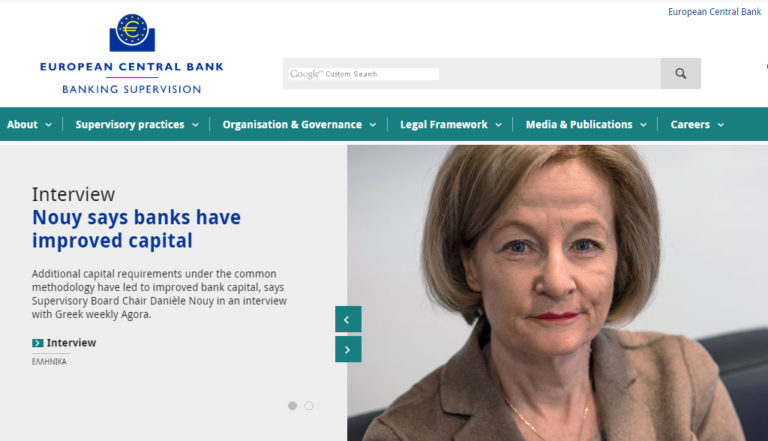Expand the Careers dropdown chevron
This screenshot has width=768, height=441.
721,125
